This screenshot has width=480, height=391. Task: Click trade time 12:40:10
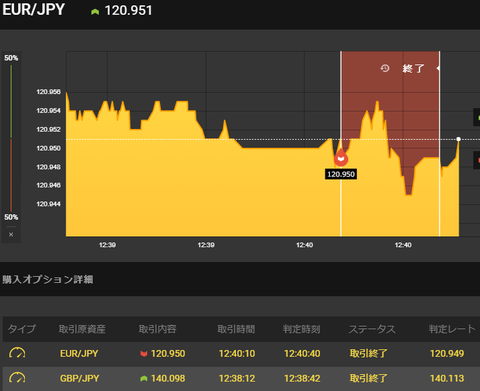pyautogui.click(x=237, y=354)
